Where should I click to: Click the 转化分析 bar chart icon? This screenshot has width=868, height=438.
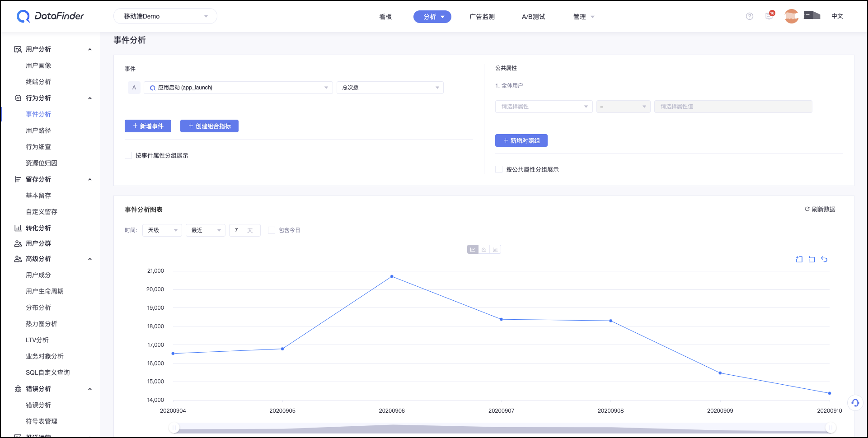pos(18,228)
